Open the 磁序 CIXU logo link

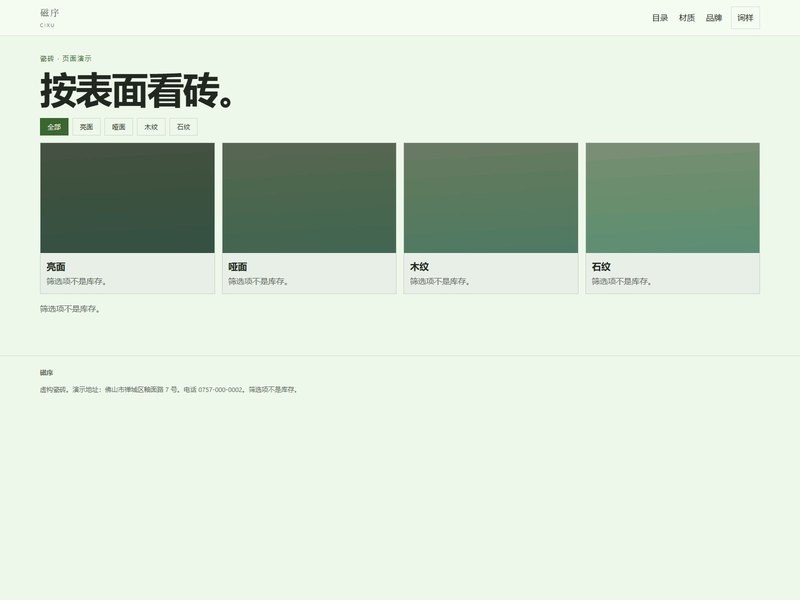(49, 18)
